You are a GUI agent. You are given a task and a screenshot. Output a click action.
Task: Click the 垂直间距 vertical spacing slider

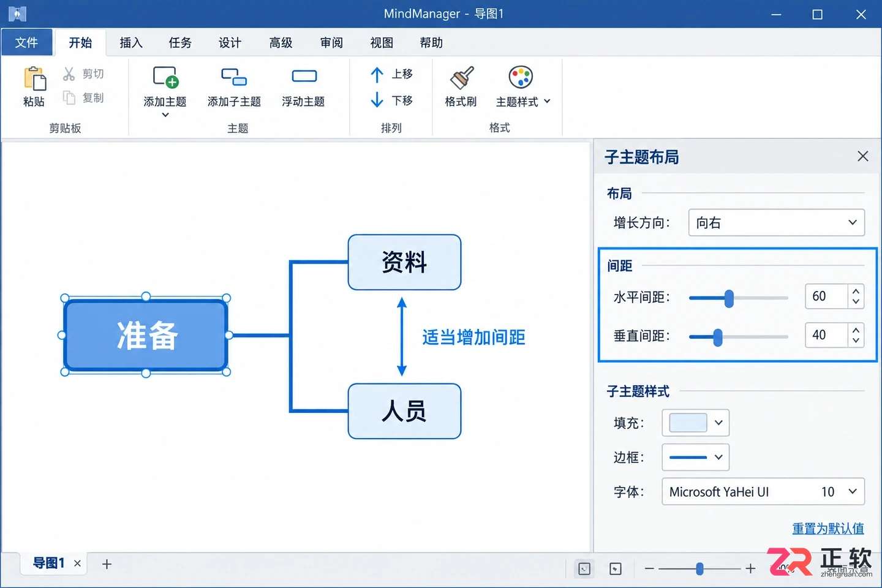tap(738, 337)
